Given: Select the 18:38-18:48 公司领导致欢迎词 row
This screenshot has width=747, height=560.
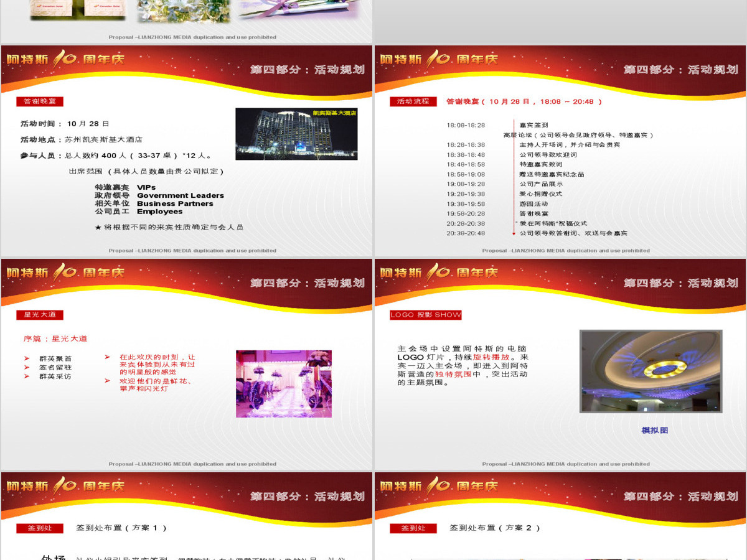Looking at the screenshot, I should pyautogui.click(x=512, y=155).
